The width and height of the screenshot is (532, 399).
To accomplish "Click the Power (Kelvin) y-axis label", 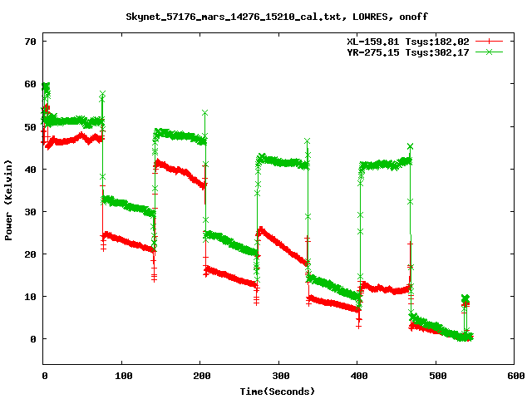I will [8, 200].
